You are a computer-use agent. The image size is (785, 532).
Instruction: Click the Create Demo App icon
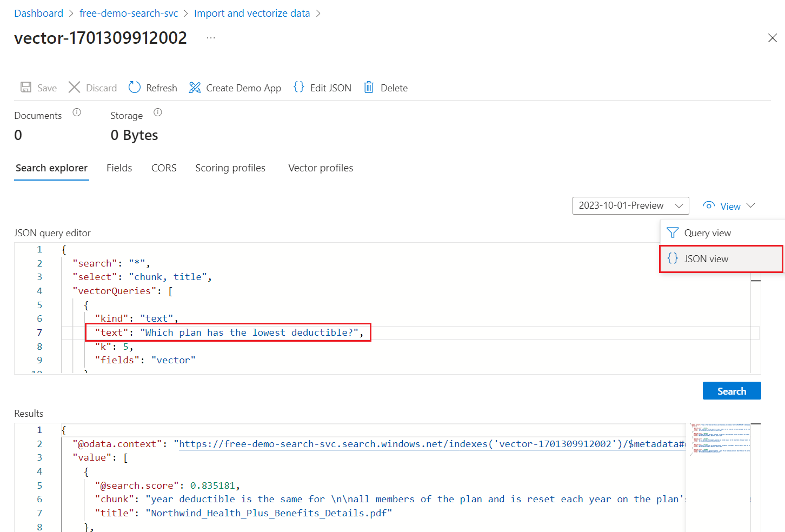pyautogui.click(x=195, y=88)
